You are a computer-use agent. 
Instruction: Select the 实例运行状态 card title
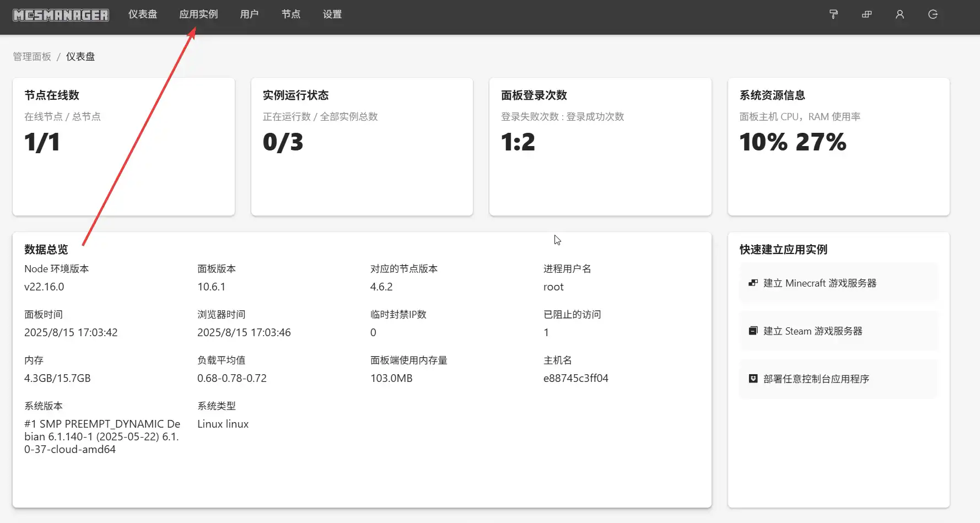(295, 95)
